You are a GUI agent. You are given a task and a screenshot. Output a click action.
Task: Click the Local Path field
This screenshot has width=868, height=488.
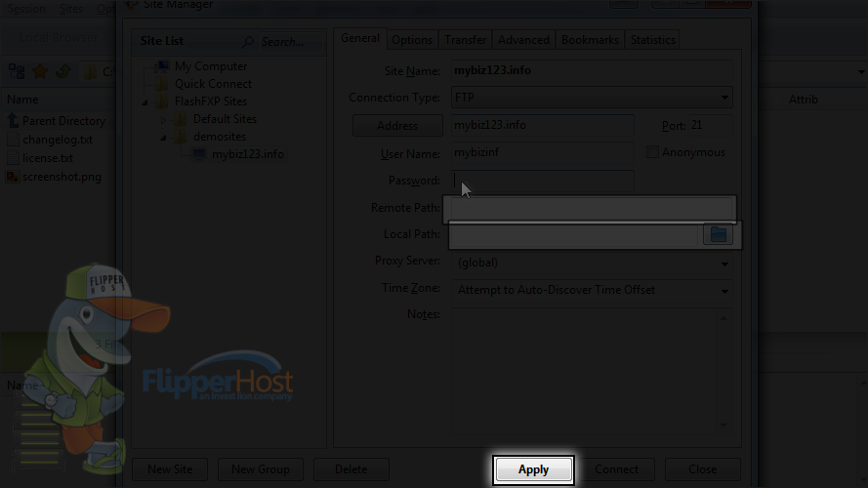point(575,234)
